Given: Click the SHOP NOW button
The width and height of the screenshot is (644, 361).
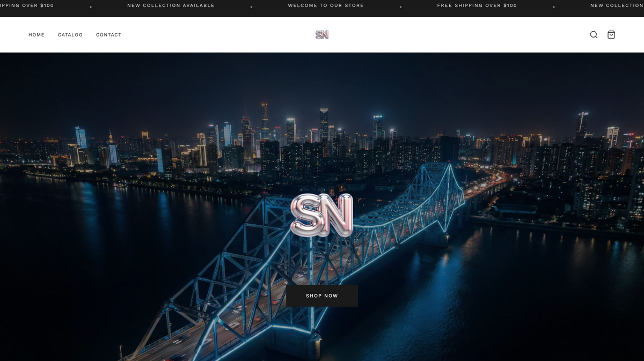Looking at the screenshot, I should pos(322,296).
